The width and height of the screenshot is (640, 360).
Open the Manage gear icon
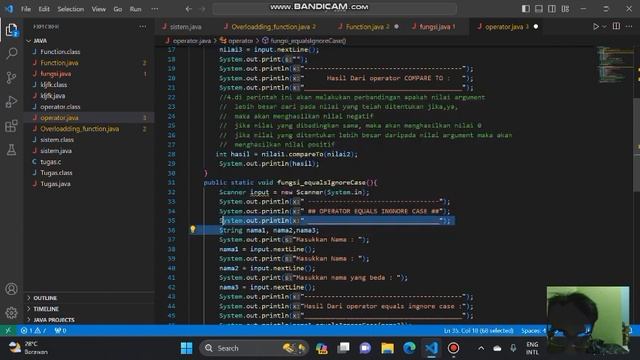(11, 313)
